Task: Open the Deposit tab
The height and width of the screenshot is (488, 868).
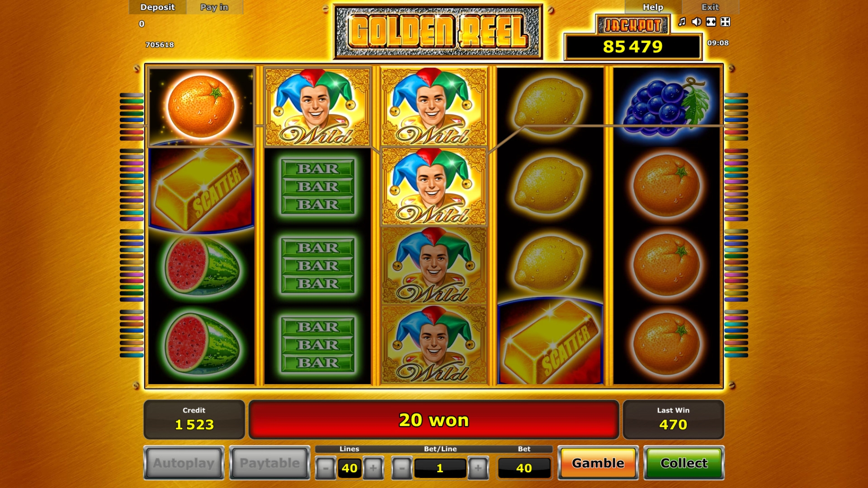Action: 157,7
